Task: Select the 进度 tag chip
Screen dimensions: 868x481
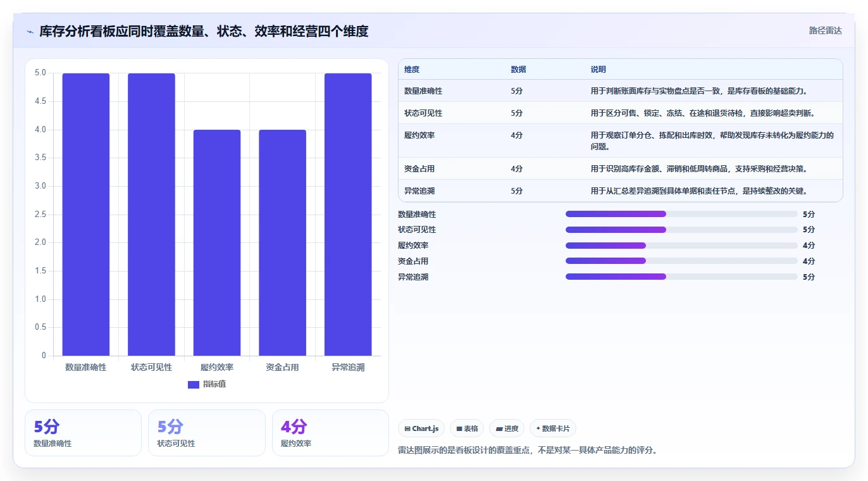Action: point(507,428)
